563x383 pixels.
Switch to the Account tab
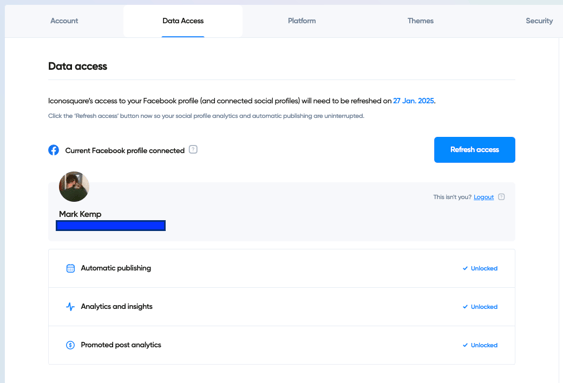tap(64, 21)
